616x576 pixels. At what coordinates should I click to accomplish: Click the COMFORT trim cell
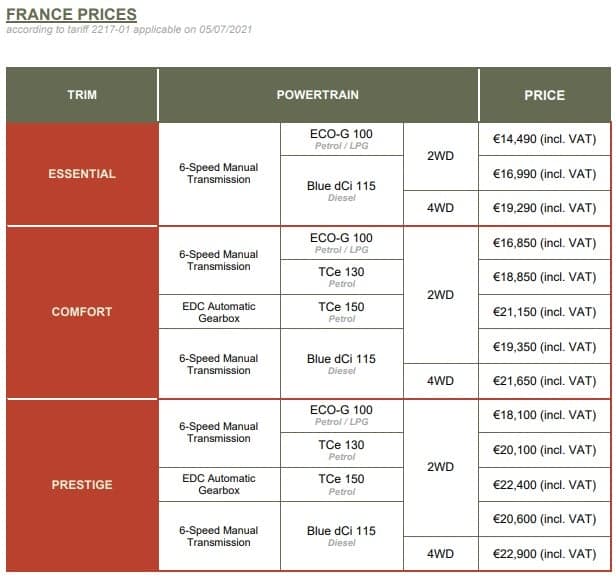pos(82,312)
